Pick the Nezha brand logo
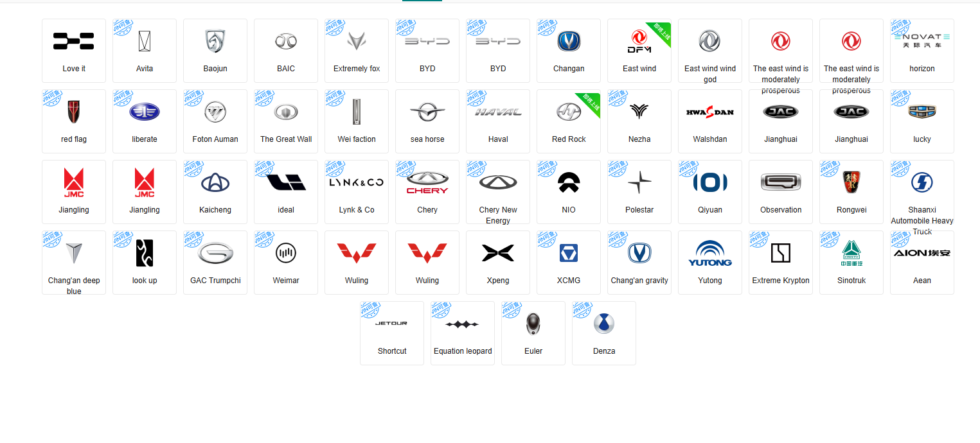980x443 pixels. click(639, 112)
